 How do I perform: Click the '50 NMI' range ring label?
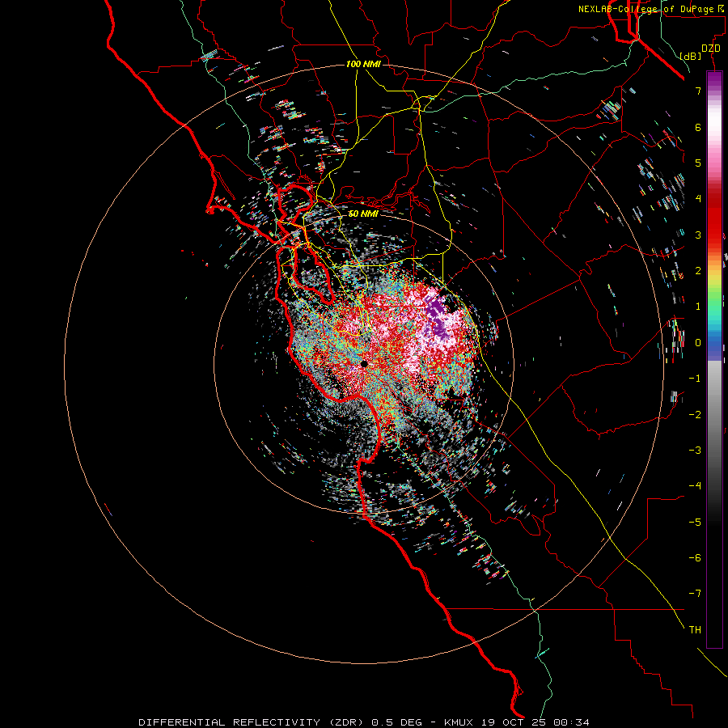click(363, 214)
